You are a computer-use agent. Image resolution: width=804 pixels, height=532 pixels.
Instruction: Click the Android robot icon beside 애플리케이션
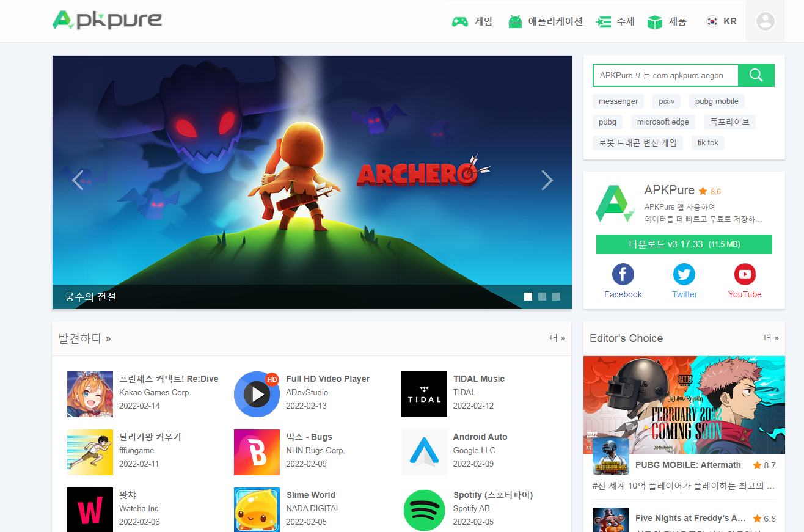coord(515,22)
